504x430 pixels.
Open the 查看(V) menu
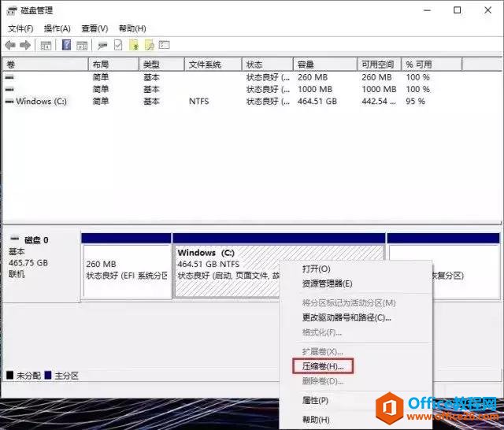[94, 28]
